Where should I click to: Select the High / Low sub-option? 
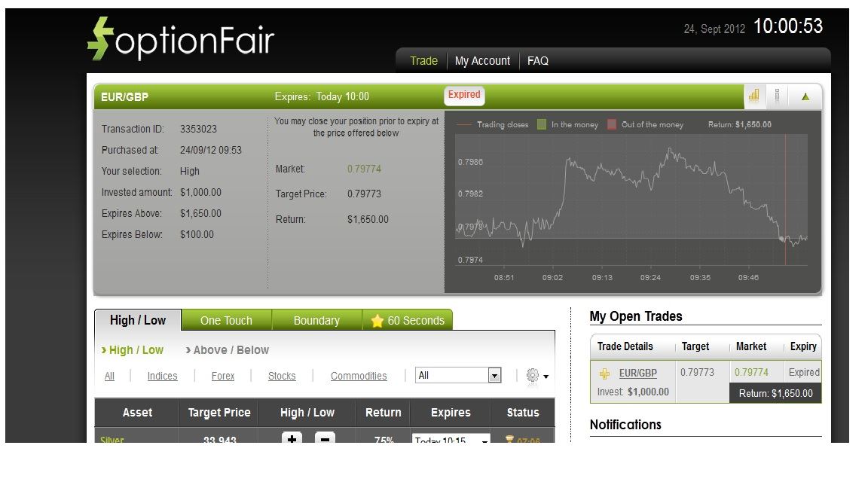point(133,349)
